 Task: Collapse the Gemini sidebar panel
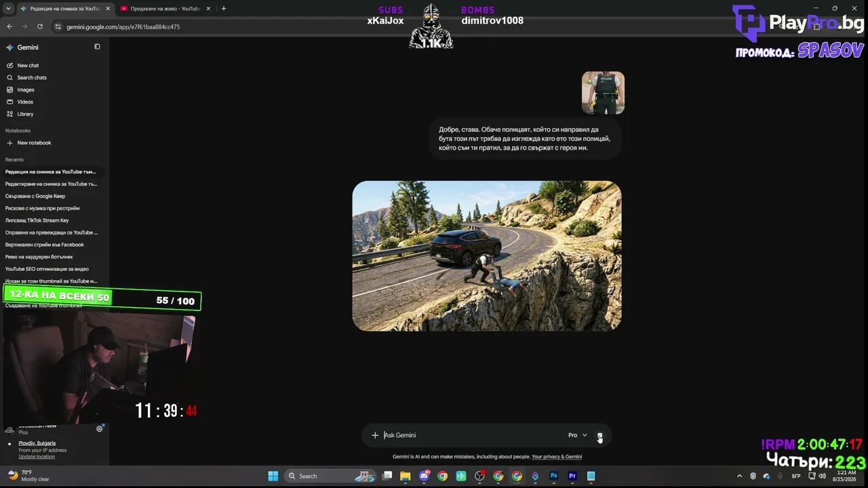[97, 47]
